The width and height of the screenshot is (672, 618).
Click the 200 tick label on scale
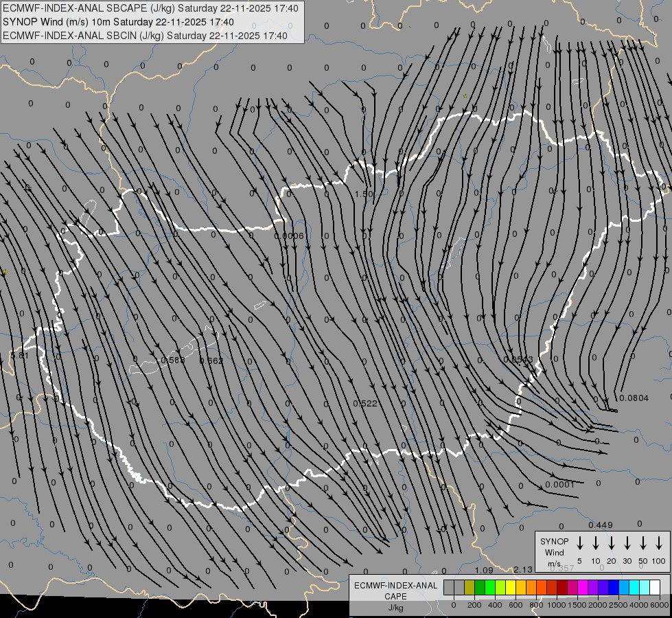point(474,605)
